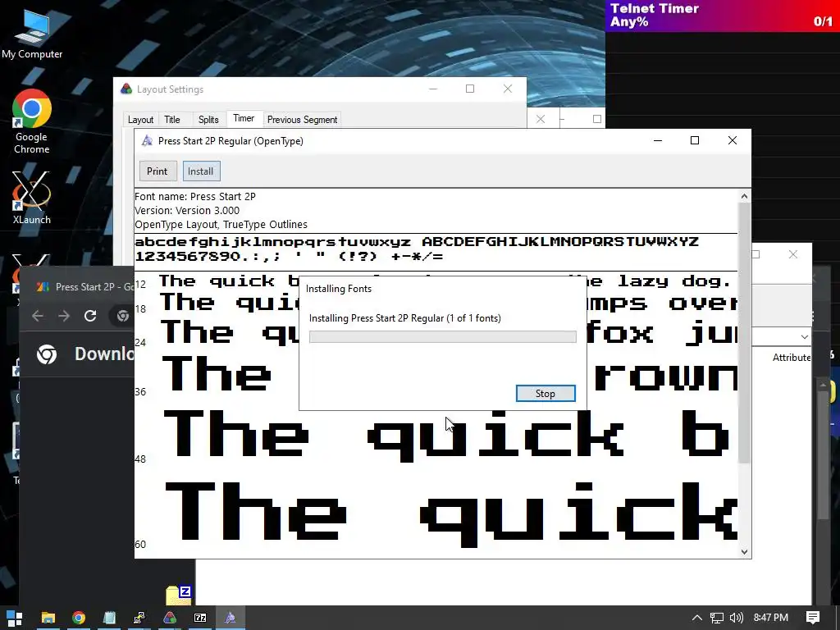Open the Splits tab in Layout Settings
840x630 pixels.
(x=208, y=120)
